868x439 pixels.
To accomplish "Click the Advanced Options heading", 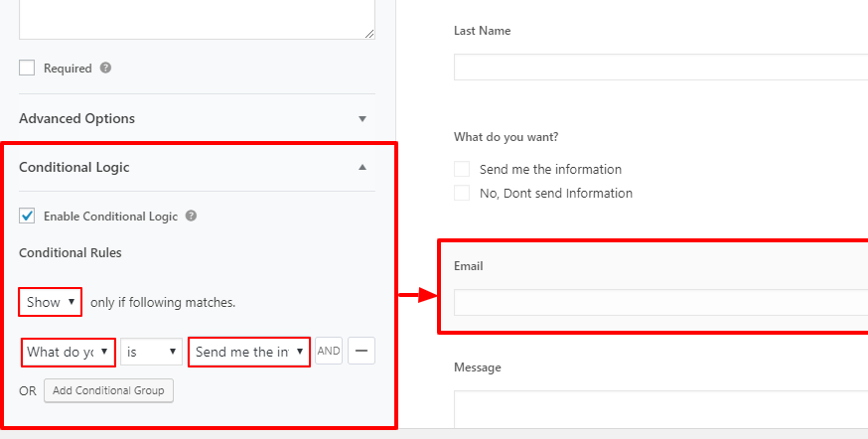I will click(76, 118).
